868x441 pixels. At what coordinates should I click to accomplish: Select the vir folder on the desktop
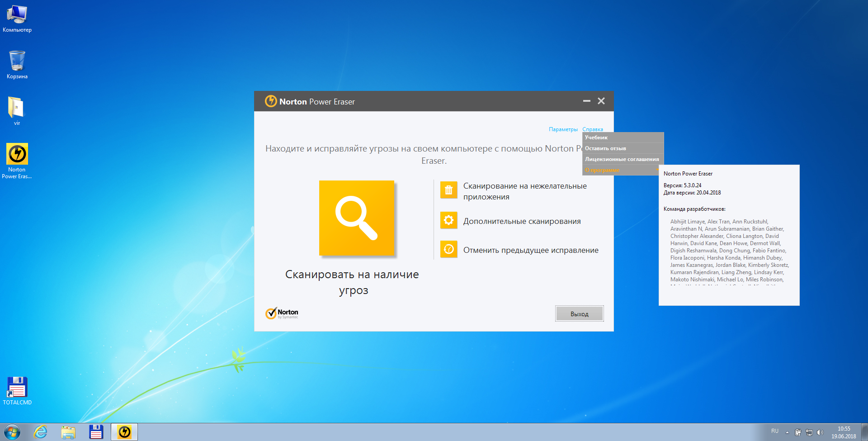point(17,111)
